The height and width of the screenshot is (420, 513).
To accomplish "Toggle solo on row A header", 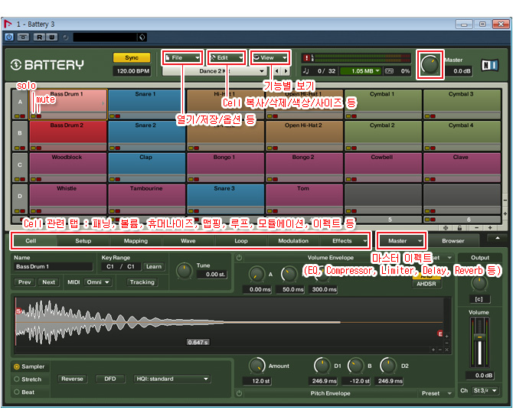I will 16,116.
